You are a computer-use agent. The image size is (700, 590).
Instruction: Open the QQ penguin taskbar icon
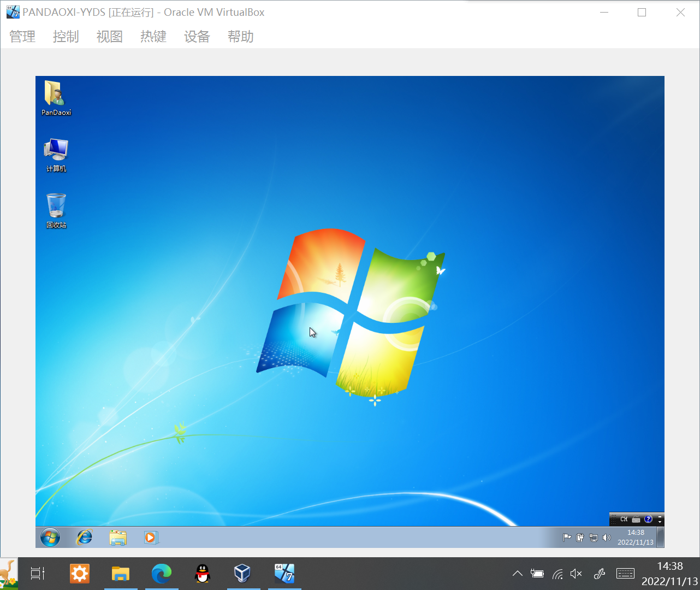pyautogui.click(x=203, y=574)
